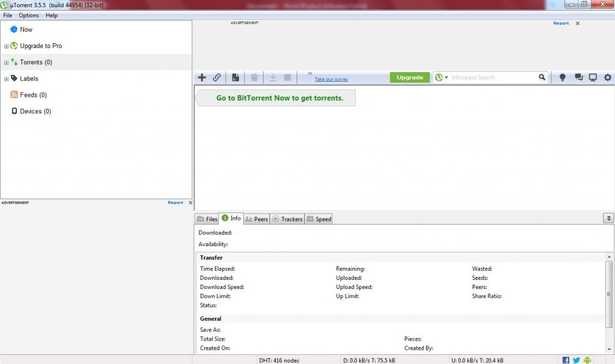
Task: Expand the Labels tree node
Action: coord(7,79)
